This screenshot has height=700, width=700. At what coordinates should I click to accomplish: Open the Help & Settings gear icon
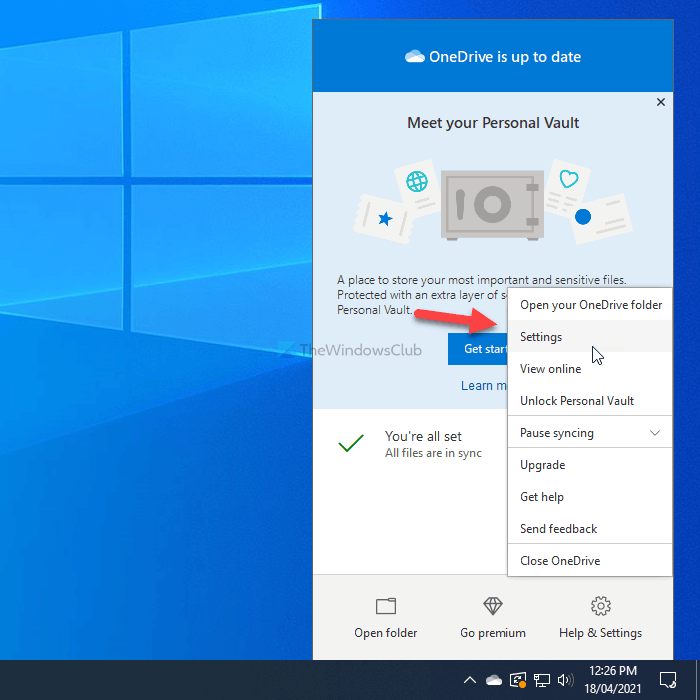[x=600, y=607]
